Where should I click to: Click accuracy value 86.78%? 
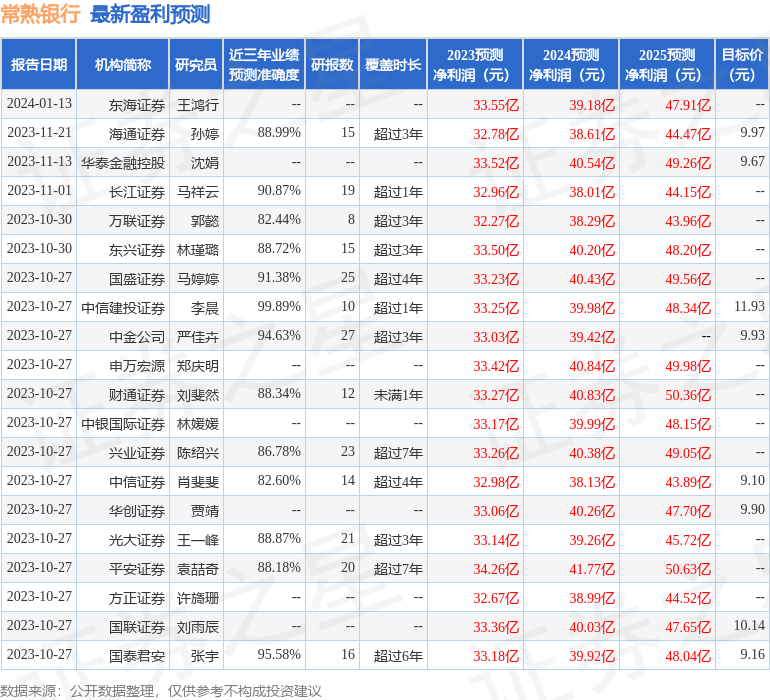(x=279, y=451)
